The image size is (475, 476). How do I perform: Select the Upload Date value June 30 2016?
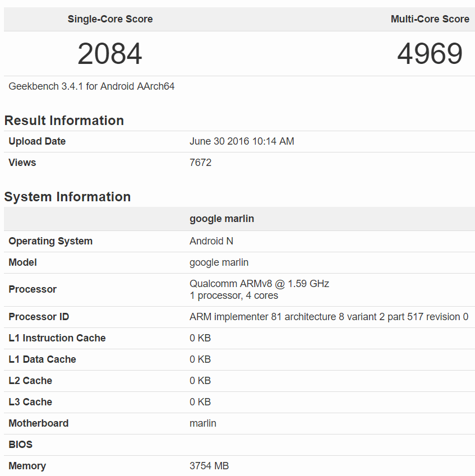pyautogui.click(x=242, y=141)
